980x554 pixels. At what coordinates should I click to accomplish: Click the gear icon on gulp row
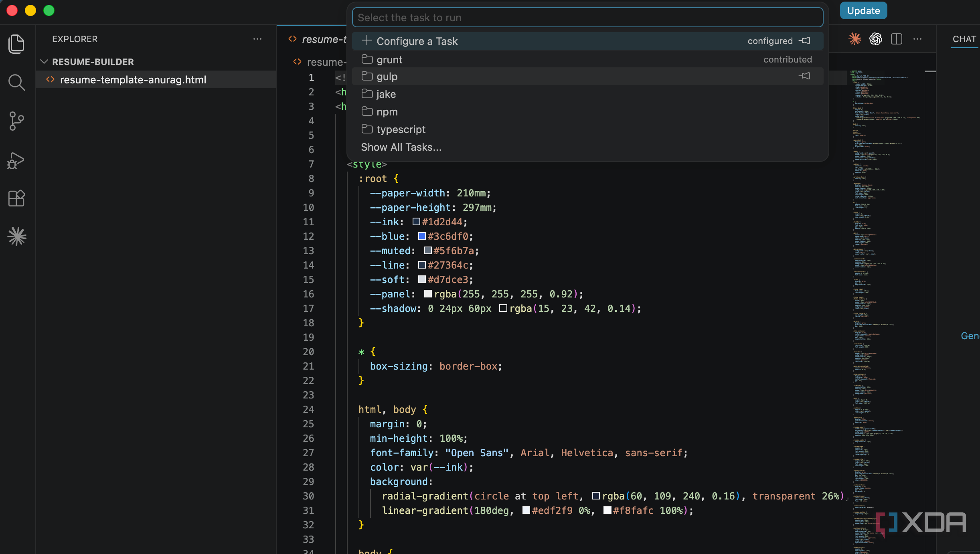coord(804,76)
